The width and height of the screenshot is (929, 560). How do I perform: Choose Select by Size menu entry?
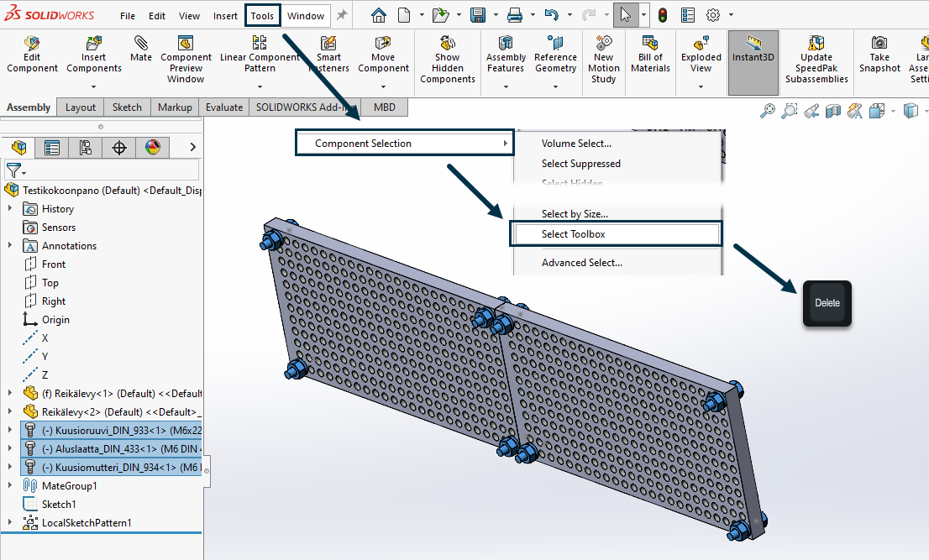tap(575, 214)
